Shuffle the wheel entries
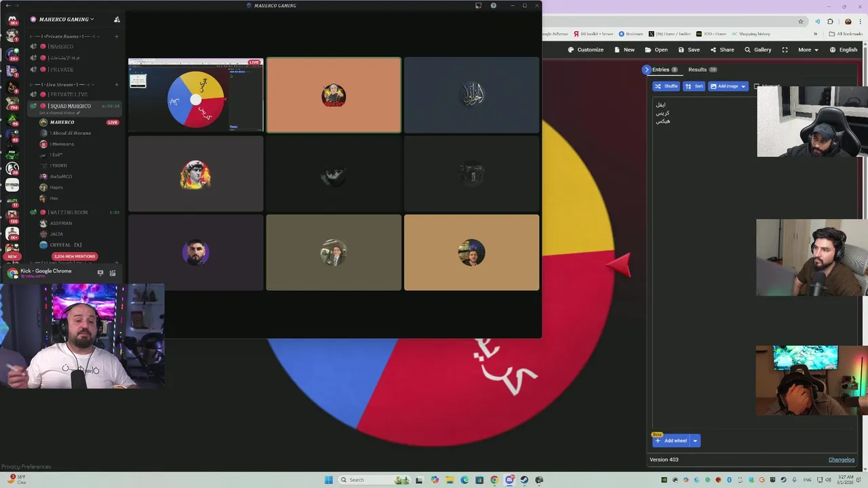 tap(666, 86)
